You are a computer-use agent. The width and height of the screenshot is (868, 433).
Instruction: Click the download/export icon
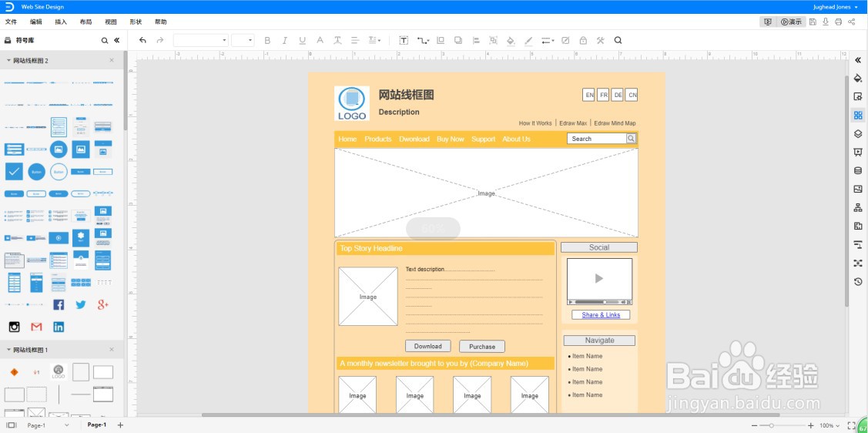pos(826,22)
